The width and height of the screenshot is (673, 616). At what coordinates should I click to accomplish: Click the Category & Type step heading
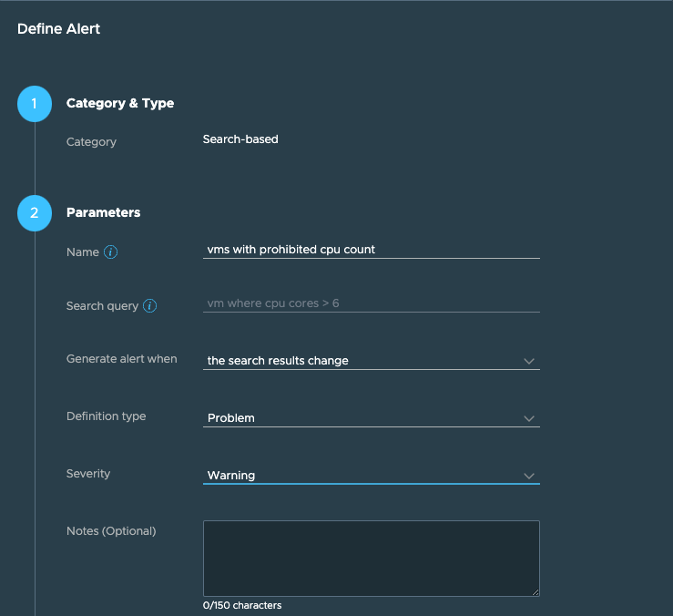(120, 104)
